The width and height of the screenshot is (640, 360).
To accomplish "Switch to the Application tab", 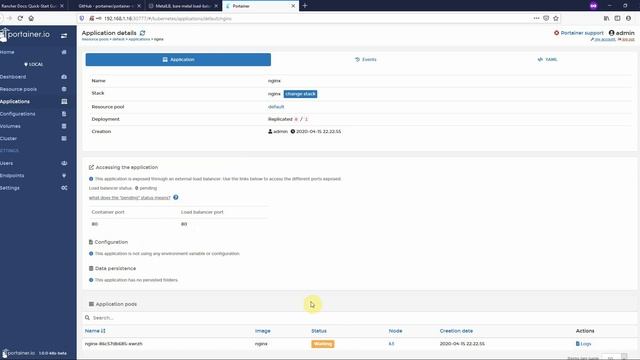I will (x=178, y=60).
